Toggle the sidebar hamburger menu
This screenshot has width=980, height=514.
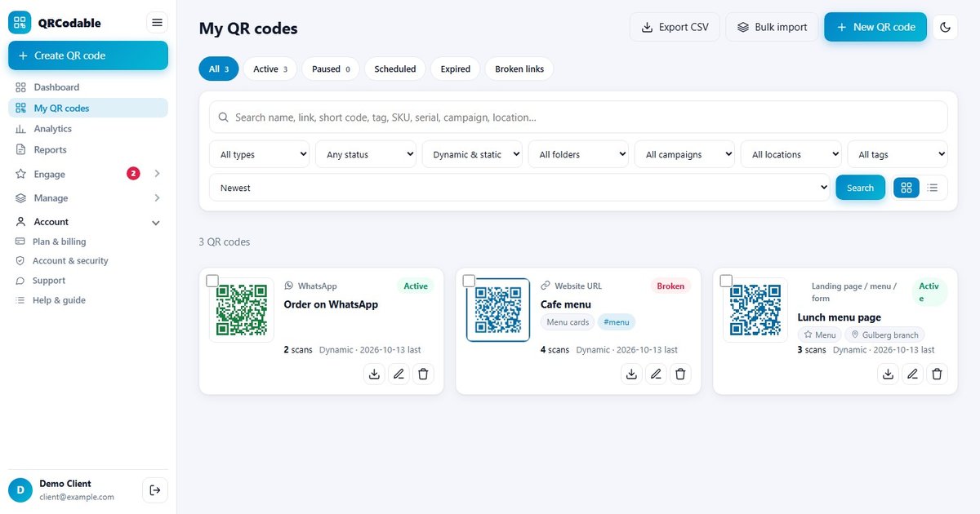[x=157, y=23]
